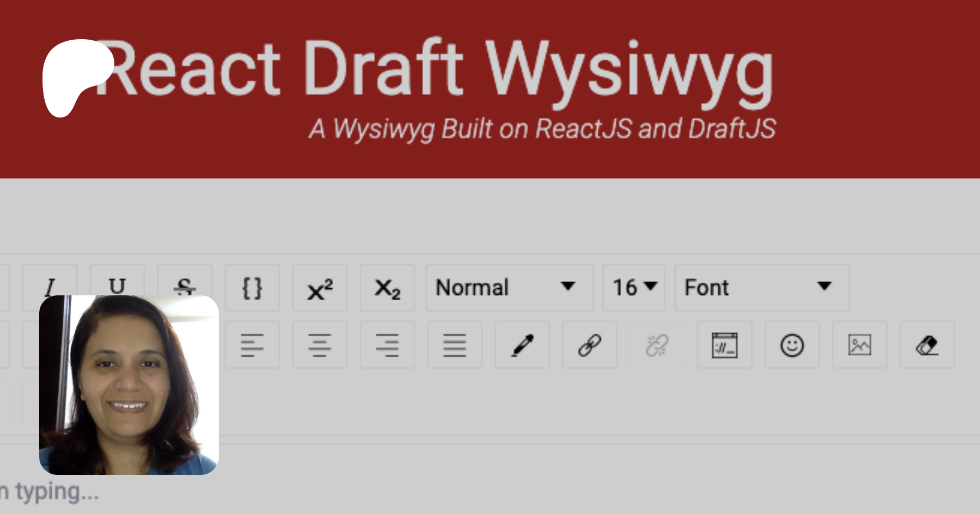
Task: Expand the font size 16 dropdown
Action: 634,288
